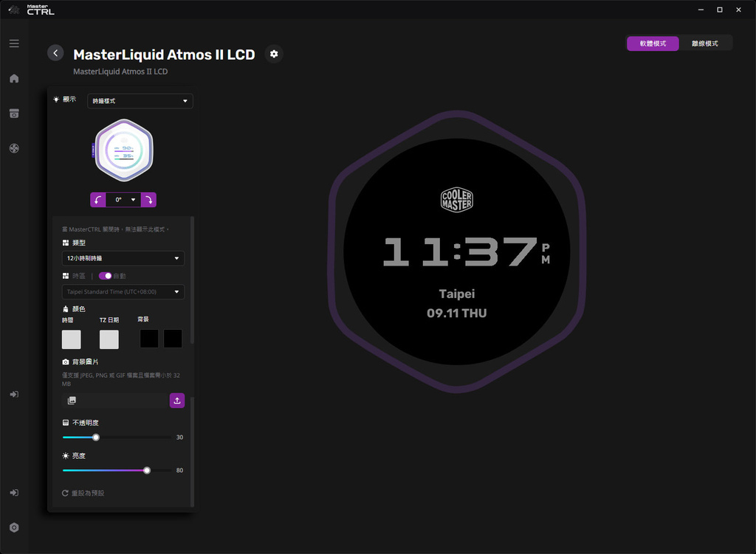This screenshot has width=756, height=554.
Task: Click the back arrow beside the device title
Action: [55, 53]
